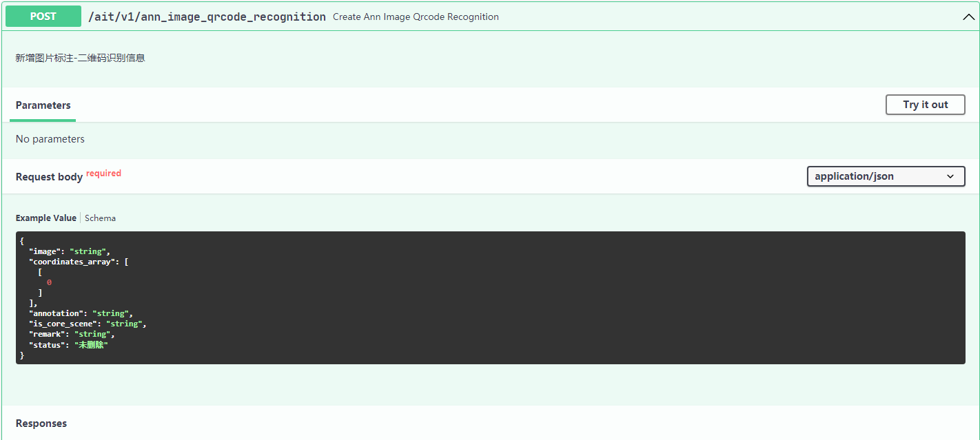Click the Try it out button
The width and height of the screenshot is (980, 440).
[926, 105]
